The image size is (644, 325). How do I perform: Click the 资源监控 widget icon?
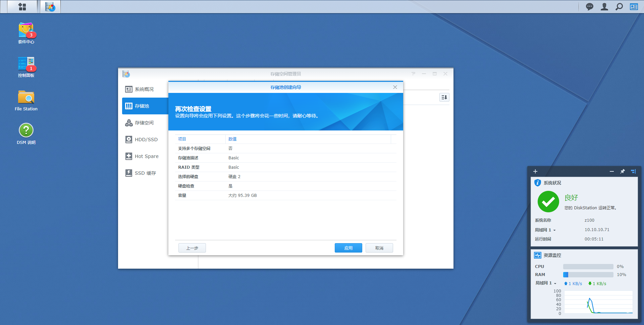click(x=537, y=255)
